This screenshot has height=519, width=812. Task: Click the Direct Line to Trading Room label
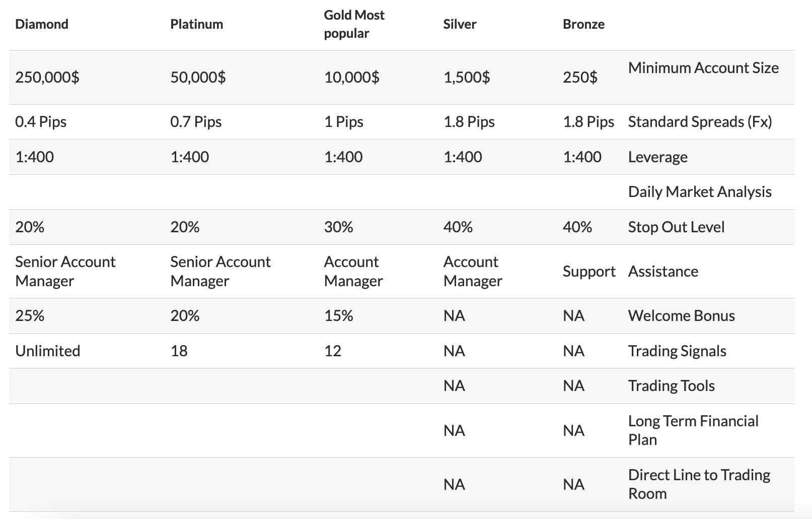pos(699,484)
